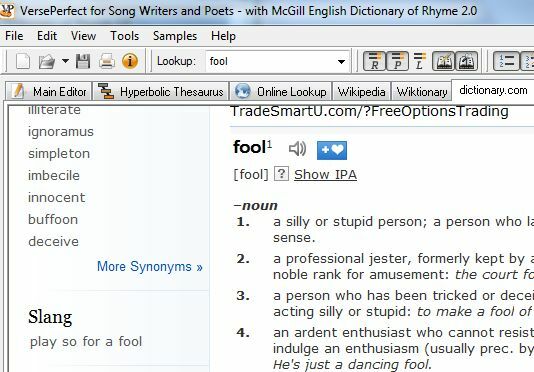Click the blue add-to-favorites heart button
The height and width of the screenshot is (372, 534).
[332, 150]
